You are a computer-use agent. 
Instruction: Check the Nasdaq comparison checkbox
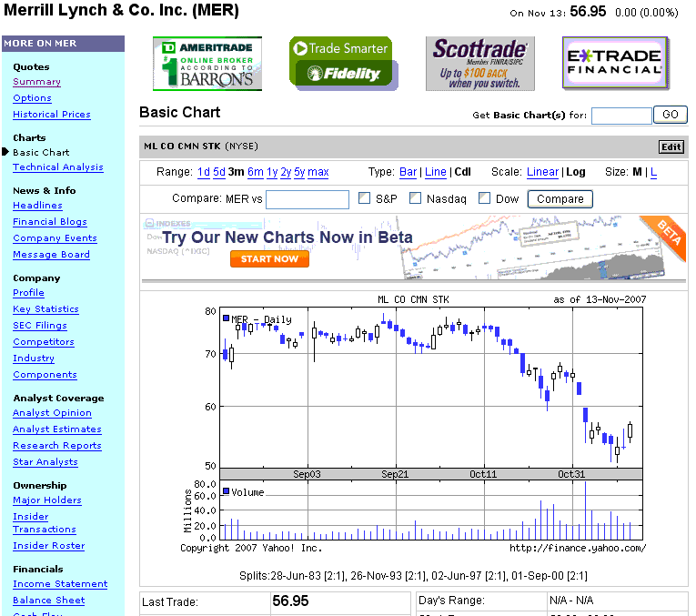(x=415, y=198)
